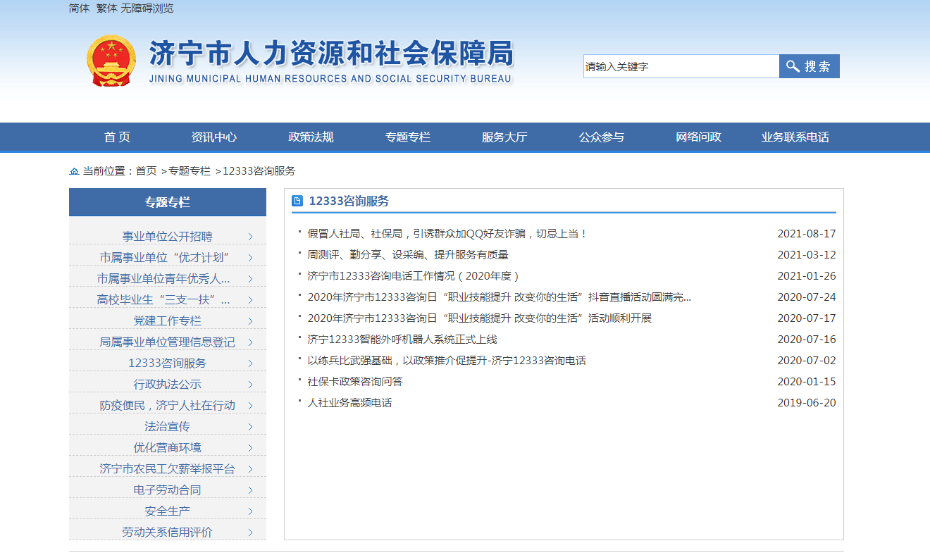Select 政策法规 from the top navigation
This screenshot has height=560, width=930.
(311, 137)
